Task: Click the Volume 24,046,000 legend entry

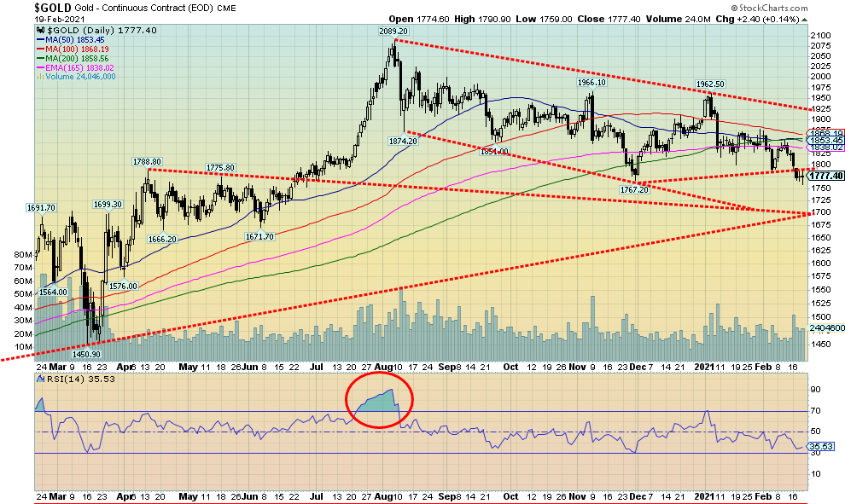Action: tap(75, 77)
